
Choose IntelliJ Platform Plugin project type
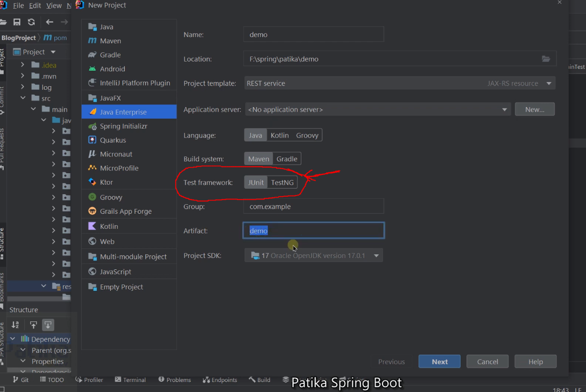point(129,83)
